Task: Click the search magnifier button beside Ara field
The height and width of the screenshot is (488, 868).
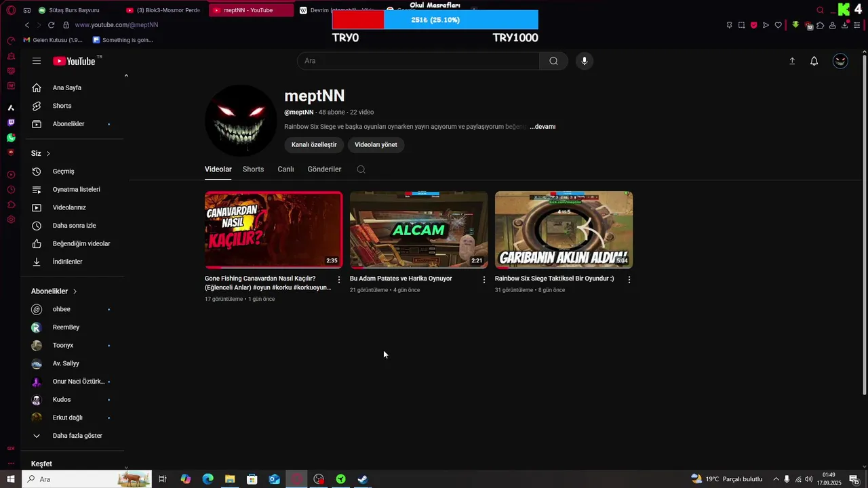Action: click(553, 61)
